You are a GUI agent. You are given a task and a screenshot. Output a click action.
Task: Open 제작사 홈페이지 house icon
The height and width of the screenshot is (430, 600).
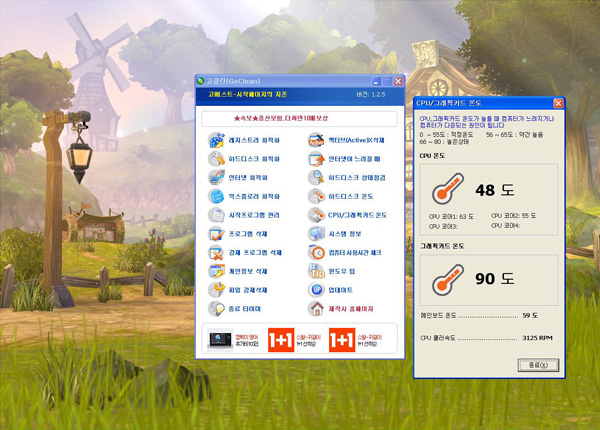coord(316,309)
